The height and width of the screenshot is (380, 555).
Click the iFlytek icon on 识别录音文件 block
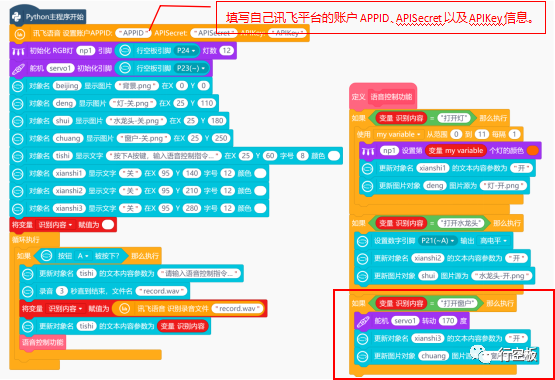(124, 309)
